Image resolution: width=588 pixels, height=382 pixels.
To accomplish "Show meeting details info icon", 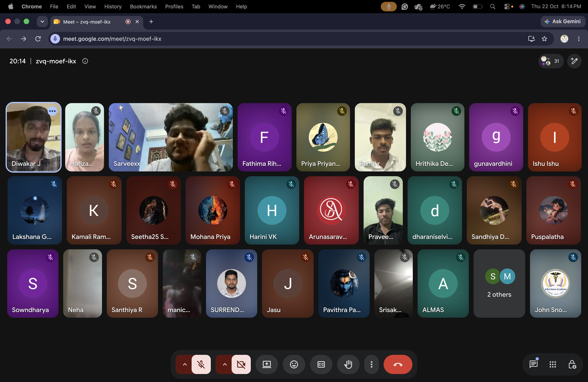I will 85,61.
